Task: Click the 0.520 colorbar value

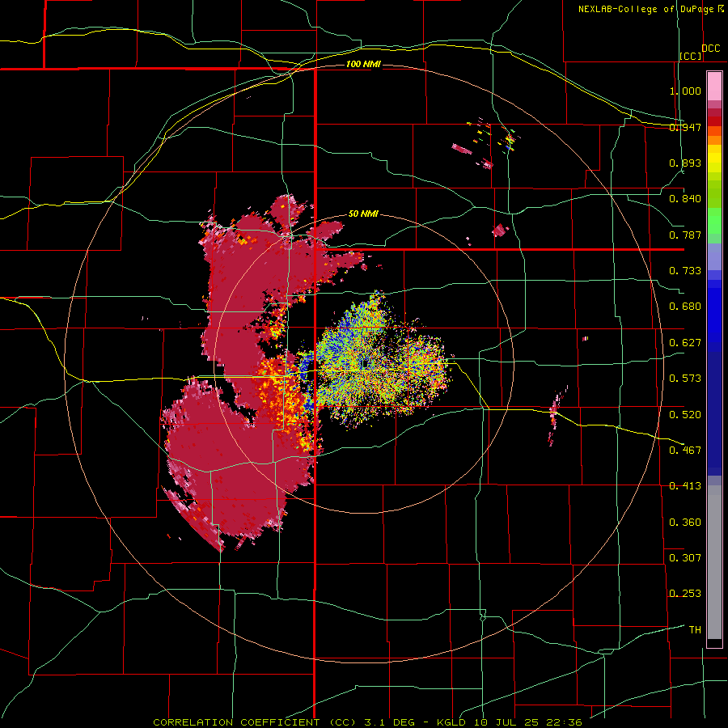Action: coord(685,414)
